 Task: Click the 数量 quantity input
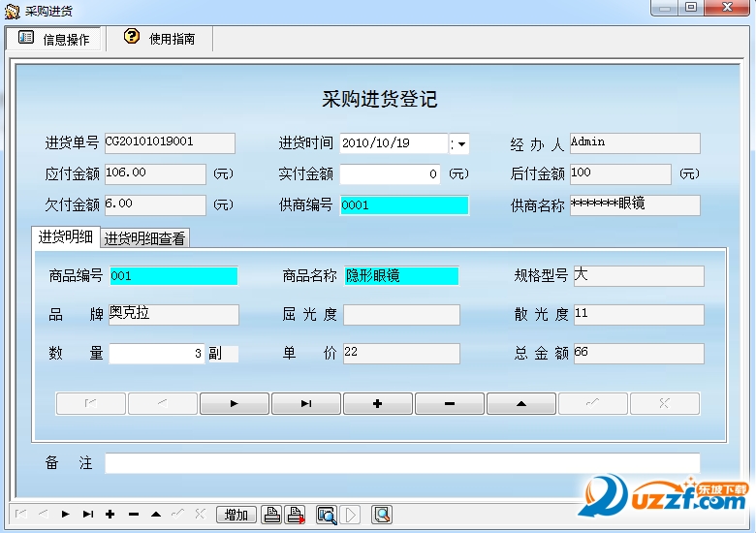click(157, 354)
